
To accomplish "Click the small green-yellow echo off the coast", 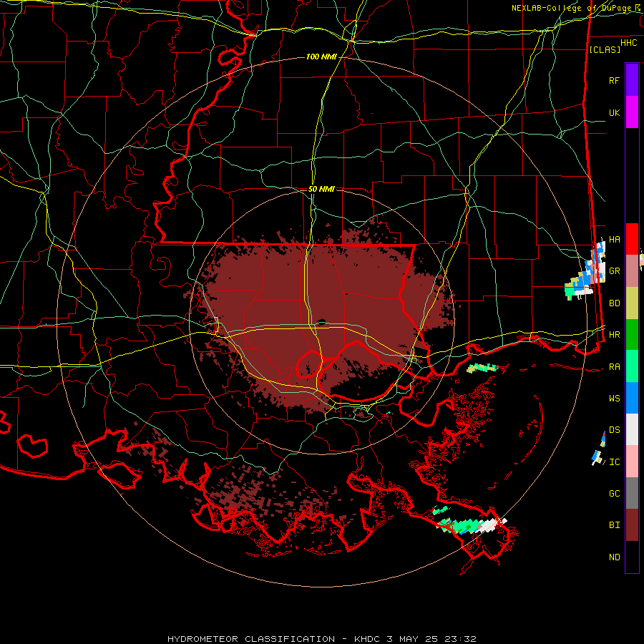I will click(x=483, y=368).
